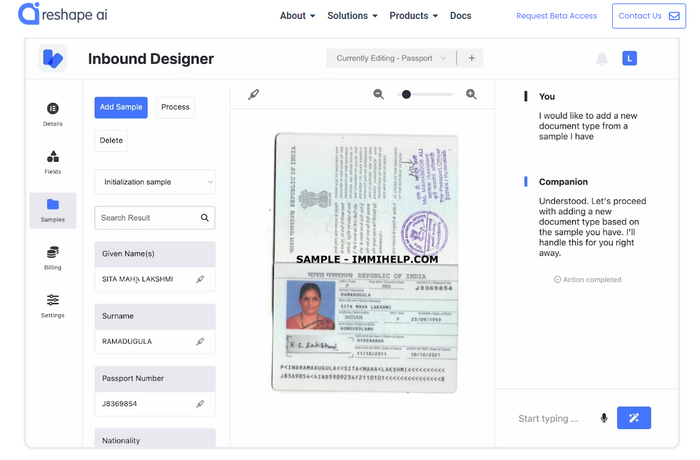
Task: Add new document type with plus button
Action: tap(471, 58)
